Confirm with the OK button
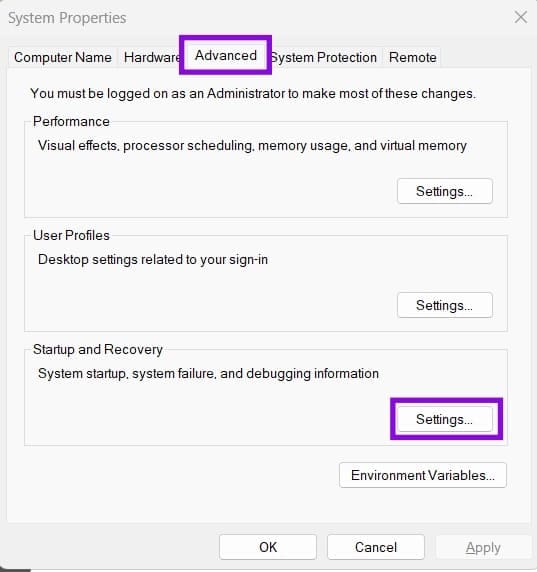Screen dimensions: 537x572 click(x=268, y=547)
